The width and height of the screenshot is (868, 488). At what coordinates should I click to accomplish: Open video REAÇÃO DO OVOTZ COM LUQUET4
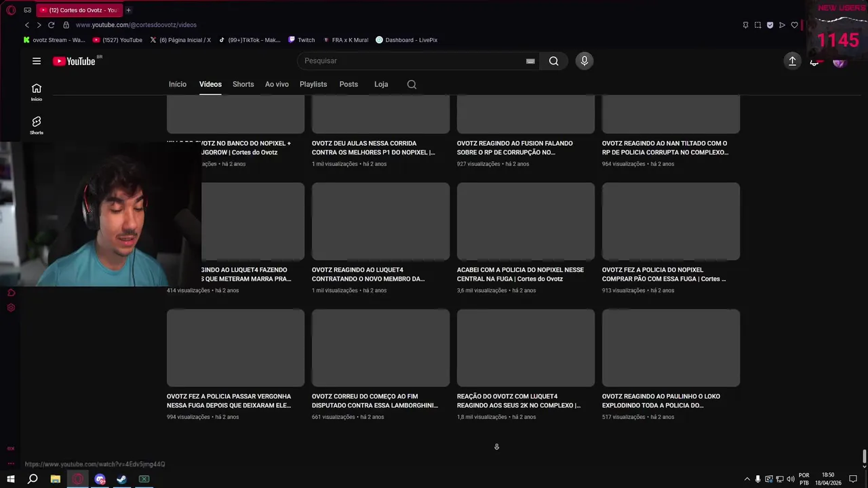coord(519,401)
